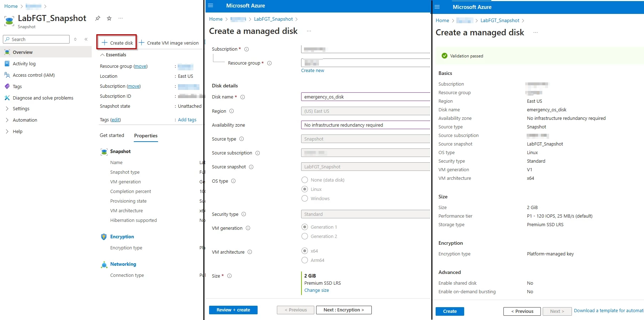
Task: Click the info icon next to Region
Action: tap(232, 111)
